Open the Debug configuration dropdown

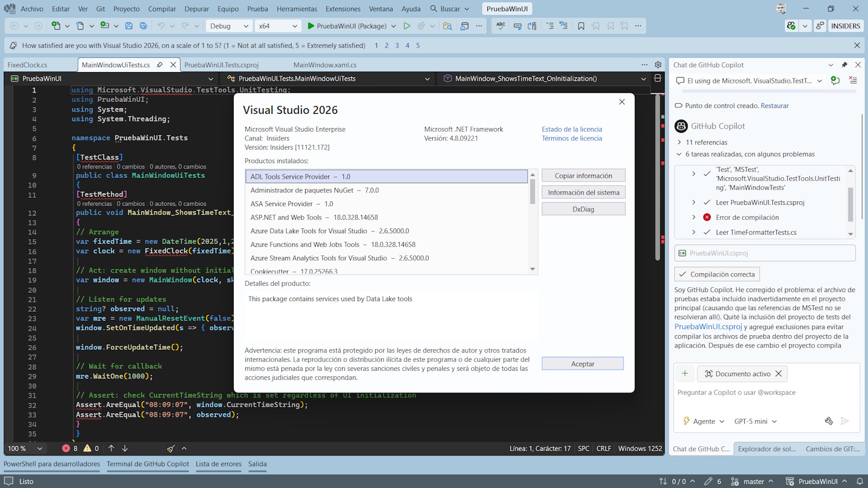229,25
